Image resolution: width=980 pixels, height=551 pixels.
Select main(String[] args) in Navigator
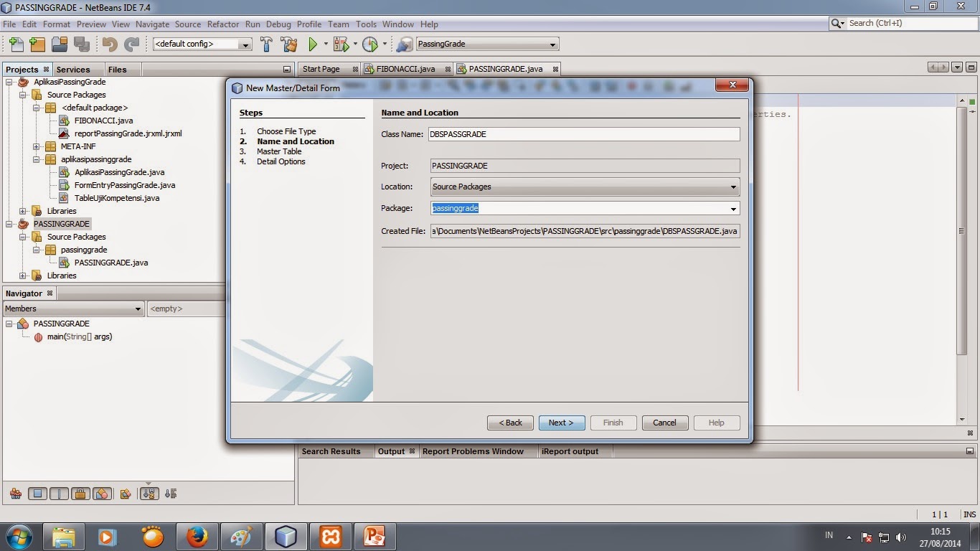pyautogui.click(x=80, y=336)
